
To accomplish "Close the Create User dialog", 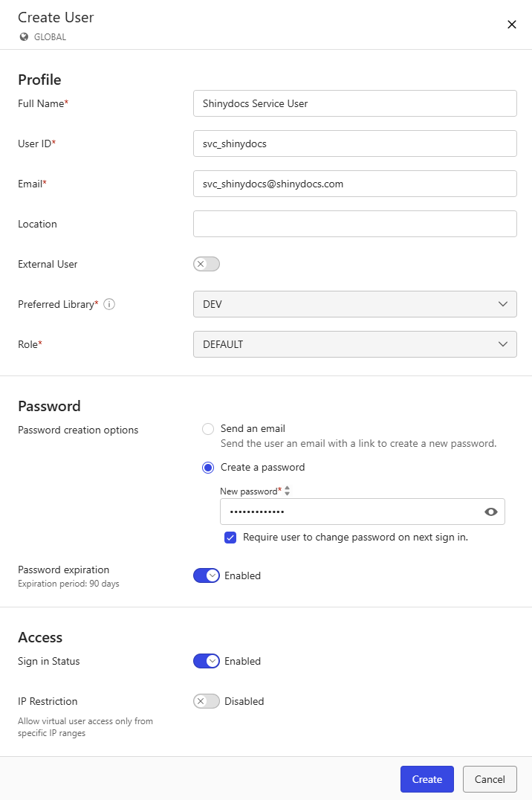I will point(512,25).
